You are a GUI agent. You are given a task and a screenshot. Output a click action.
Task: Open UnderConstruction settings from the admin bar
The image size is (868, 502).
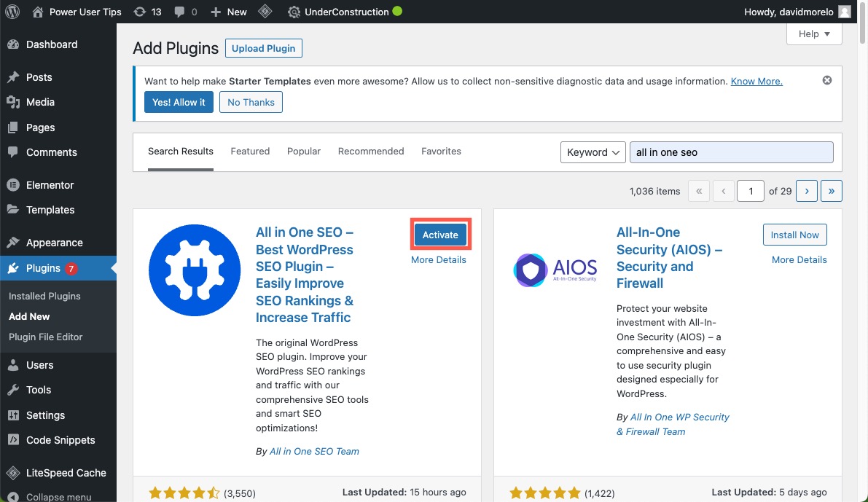tap(345, 11)
